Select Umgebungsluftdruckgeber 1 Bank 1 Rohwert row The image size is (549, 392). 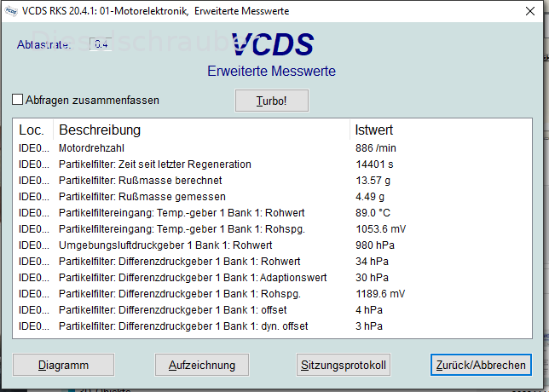click(x=273, y=245)
